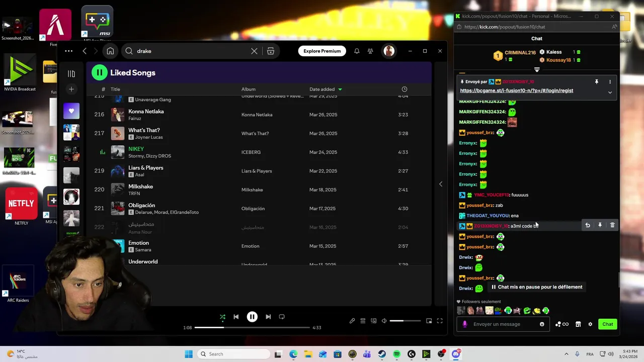
Task: Skip to next track
Action: click(268, 317)
